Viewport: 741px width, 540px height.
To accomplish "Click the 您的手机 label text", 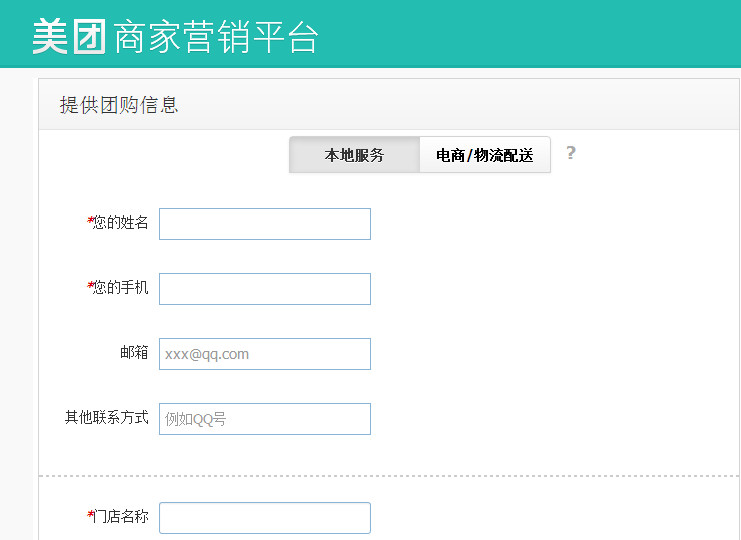I will 121,288.
